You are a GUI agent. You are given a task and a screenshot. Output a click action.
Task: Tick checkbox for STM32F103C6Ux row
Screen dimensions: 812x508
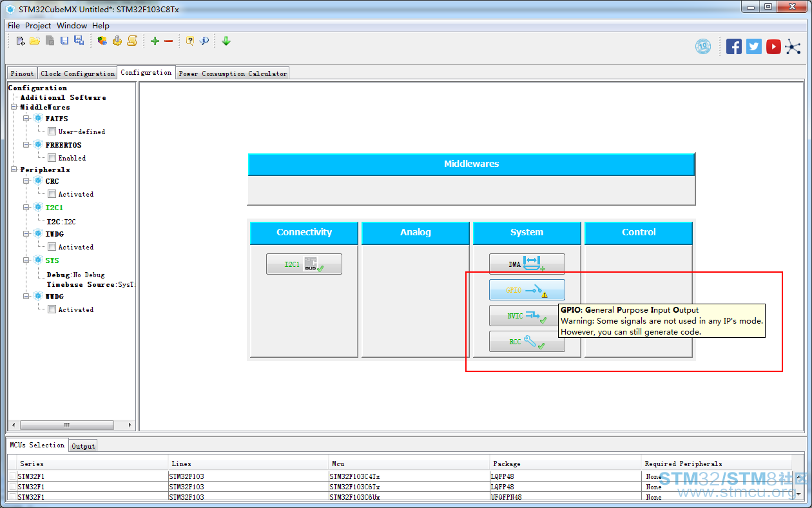tap(13, 497)
